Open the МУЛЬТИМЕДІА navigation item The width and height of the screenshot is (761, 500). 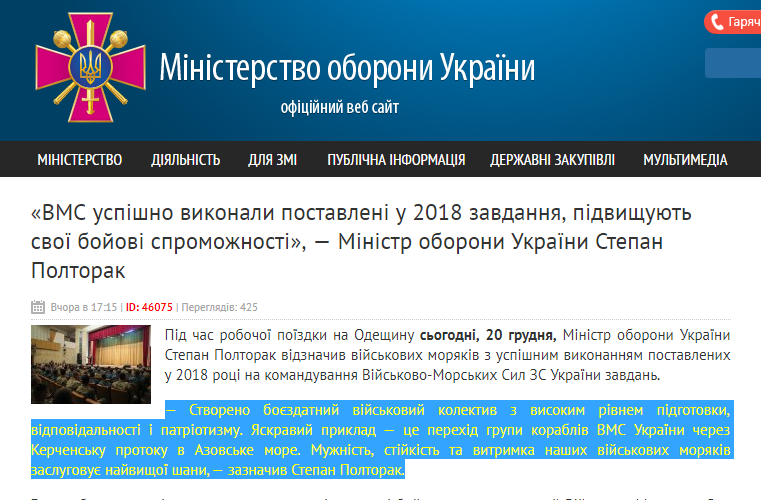685,160
